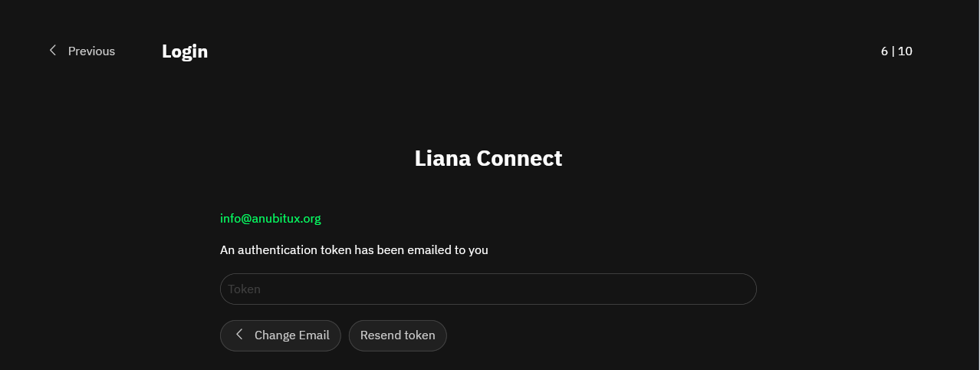Click the Login page title
980x370 pixels.
(185, 51)
